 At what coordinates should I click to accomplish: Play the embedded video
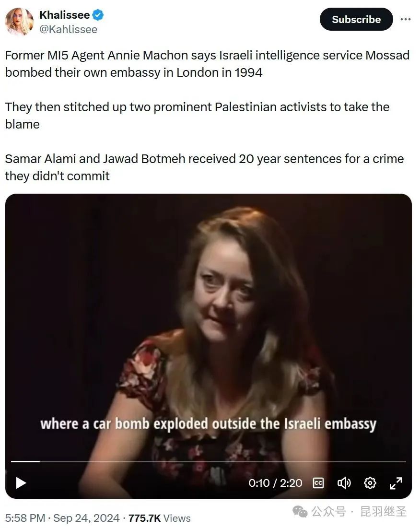tap(21, 482)
